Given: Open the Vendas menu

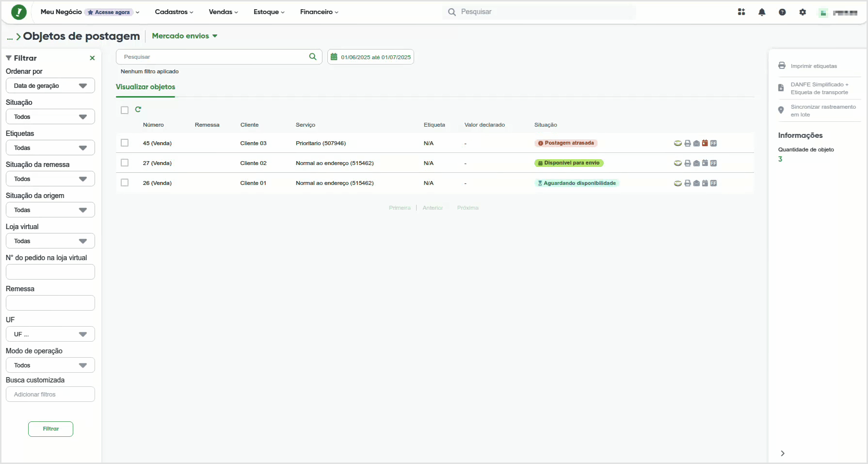Looking at the screenshot, I should click(x=223, y=12).
